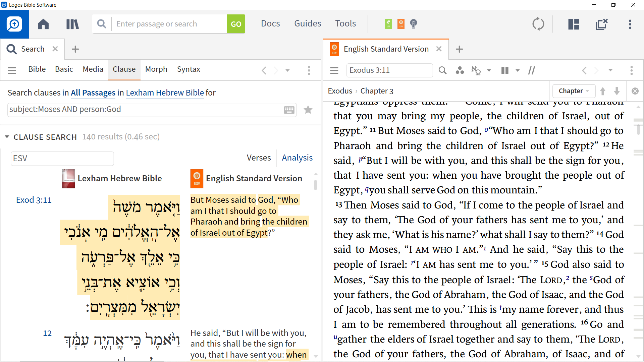Click ESV column cover icon in results
The width and height of the screenshot is (644, 362).
pyautogui.click(x=197, y=178)
